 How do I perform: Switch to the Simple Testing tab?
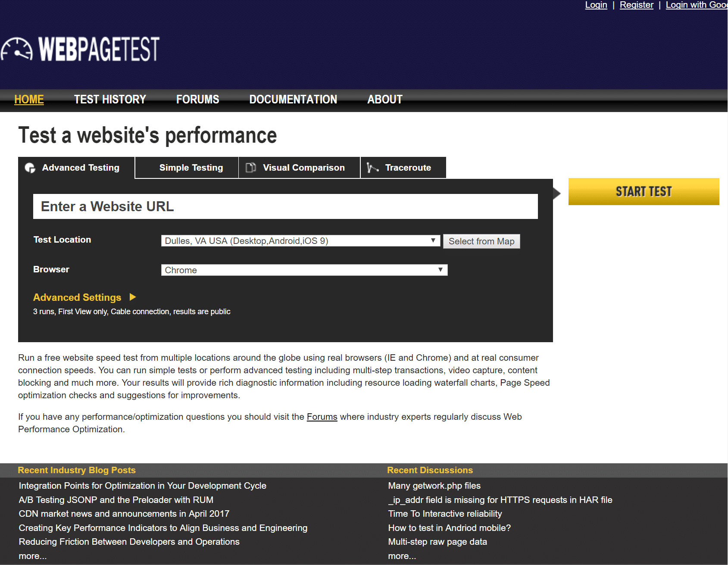(191, 167)
